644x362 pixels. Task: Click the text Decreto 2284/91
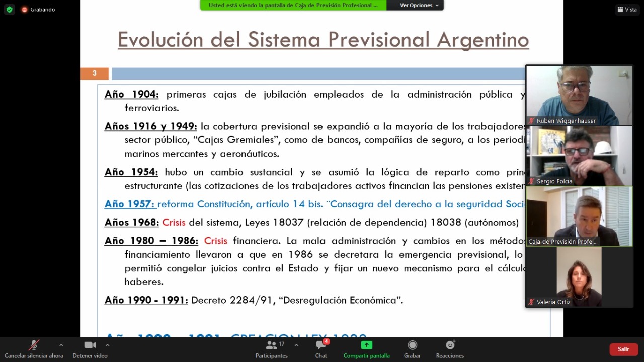coord(232,300)
